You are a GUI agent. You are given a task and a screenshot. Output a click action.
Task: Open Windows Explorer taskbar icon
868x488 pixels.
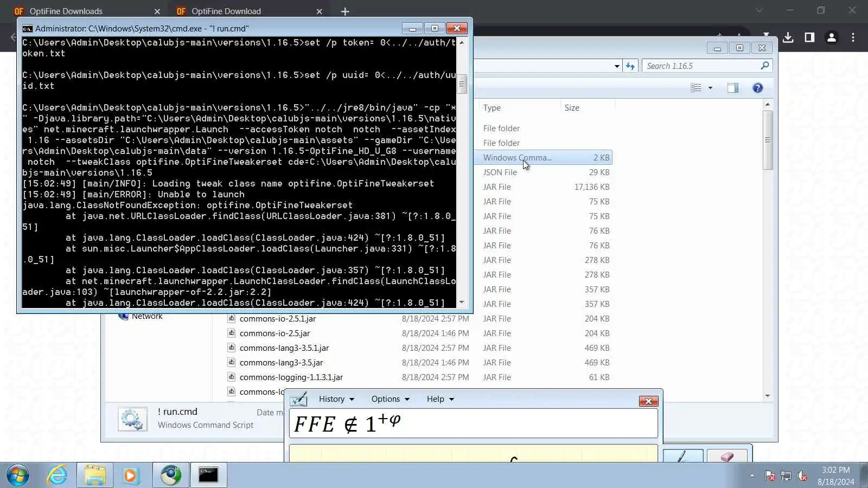95,476
